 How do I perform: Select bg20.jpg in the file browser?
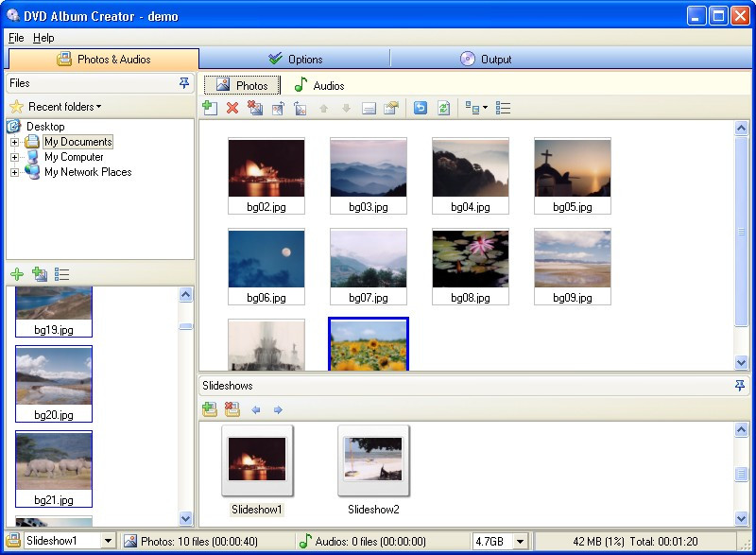point(54,383)
